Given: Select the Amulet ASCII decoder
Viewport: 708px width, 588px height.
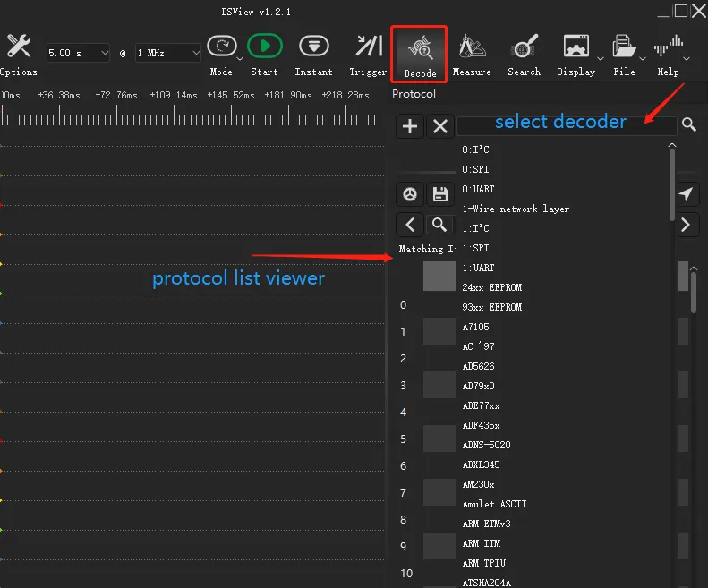Looking at the screenshot, I should [494, 504].
